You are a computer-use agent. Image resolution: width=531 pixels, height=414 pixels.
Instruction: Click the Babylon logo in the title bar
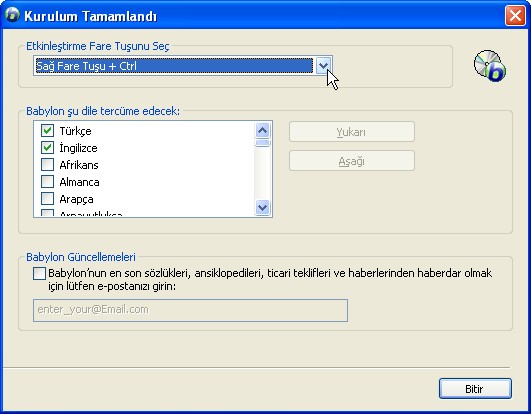pos(13,15)
